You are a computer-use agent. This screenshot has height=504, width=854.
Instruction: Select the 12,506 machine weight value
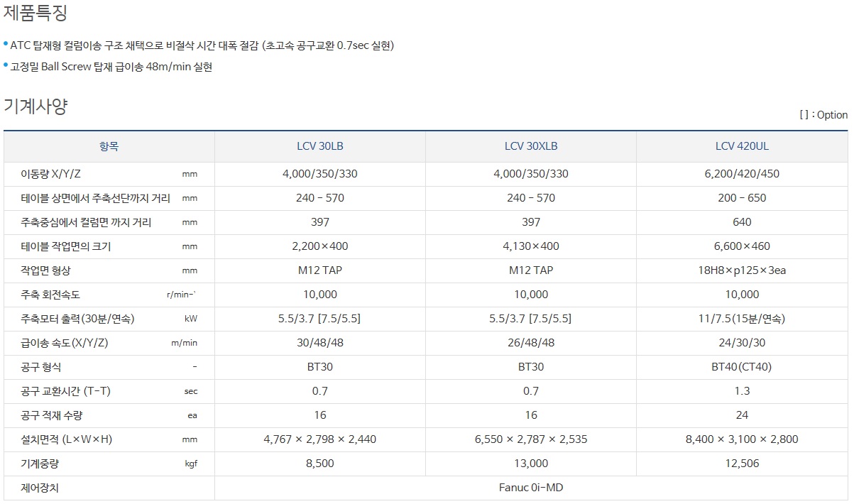742,464
